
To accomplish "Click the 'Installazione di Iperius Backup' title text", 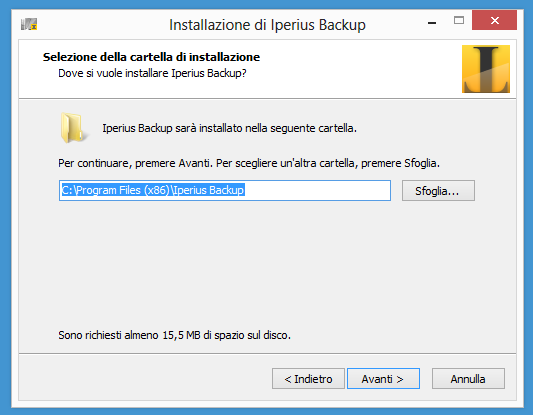I will 268,25.
